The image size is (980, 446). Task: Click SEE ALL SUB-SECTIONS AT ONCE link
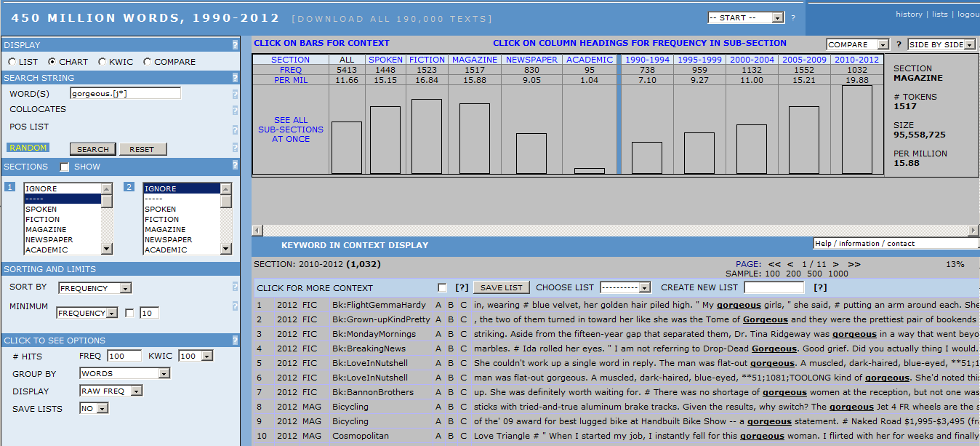pyautogui.click(x=291, y=130)
